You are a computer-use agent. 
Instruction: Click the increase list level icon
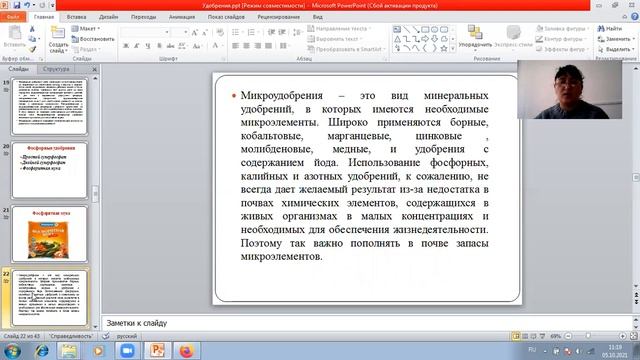coord(282,32)
